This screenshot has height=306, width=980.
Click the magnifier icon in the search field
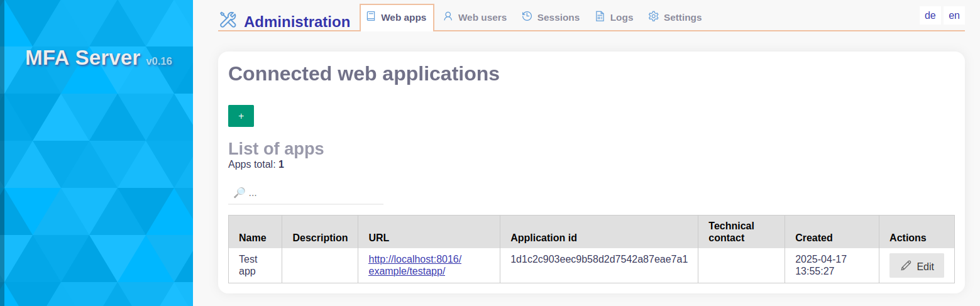(x=239, y=193)
